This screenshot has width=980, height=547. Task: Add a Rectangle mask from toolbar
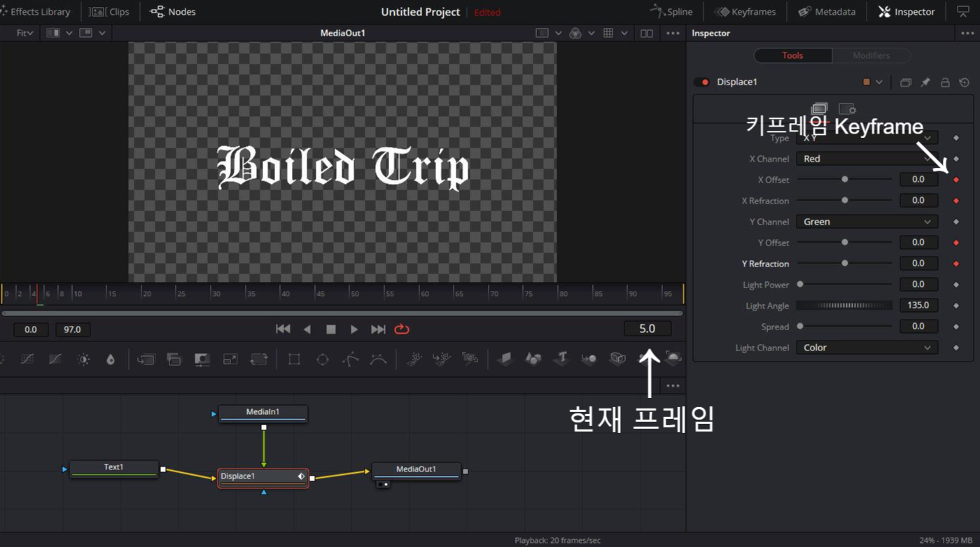[x=294, y=360]
